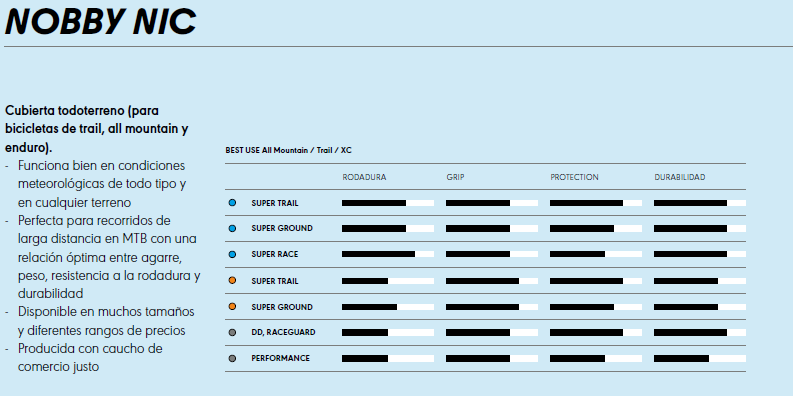The image size is (793, 396).
Task: Click the PROTECTION column header
Action: [x=574, y=178]
